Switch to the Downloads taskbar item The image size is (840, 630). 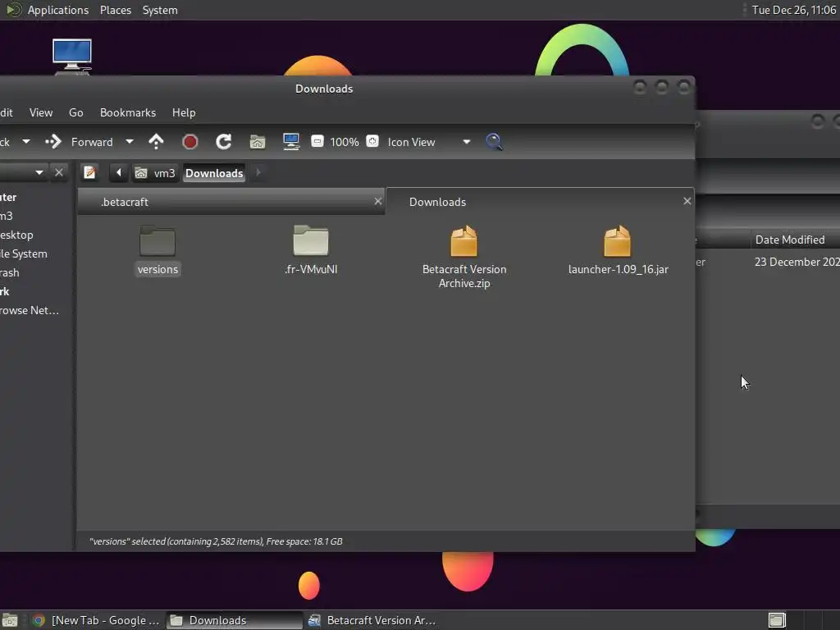pyautogui.click(x=234, y=620)
